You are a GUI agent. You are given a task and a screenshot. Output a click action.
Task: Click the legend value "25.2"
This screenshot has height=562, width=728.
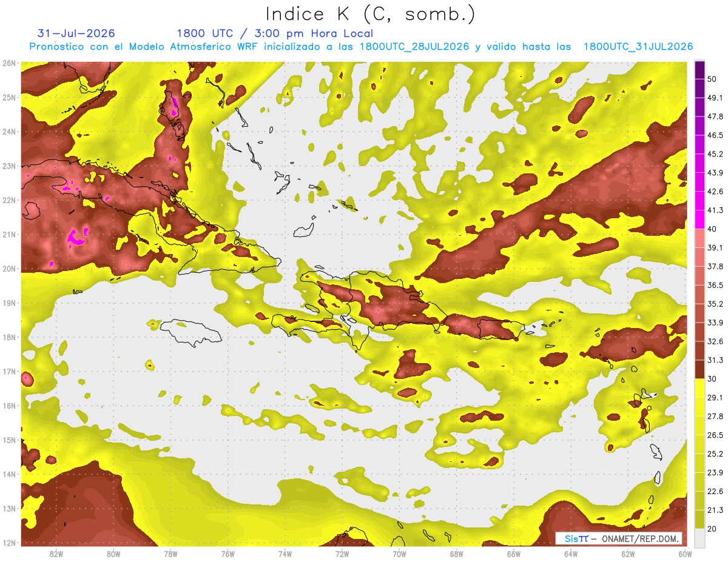point(715,453)
